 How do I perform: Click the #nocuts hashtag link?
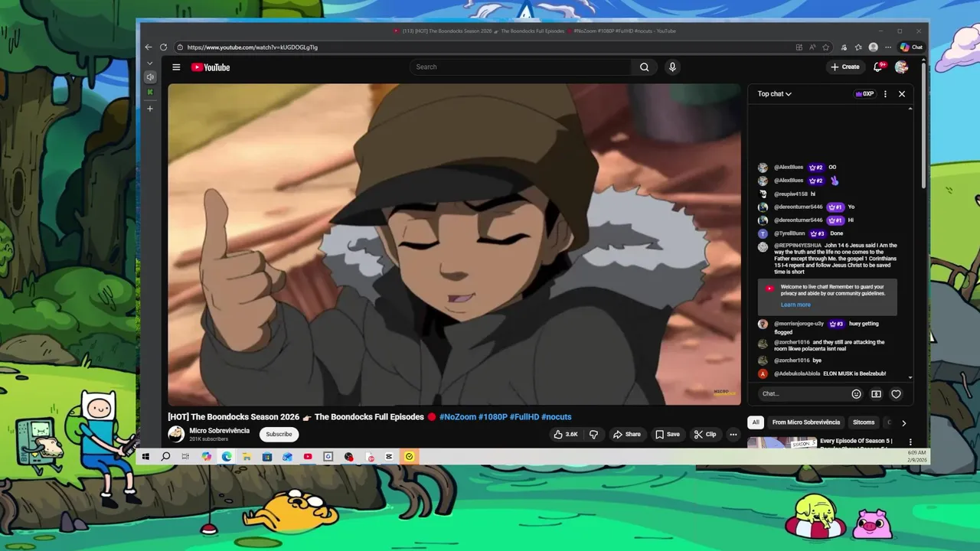click(x=556, y=417)
